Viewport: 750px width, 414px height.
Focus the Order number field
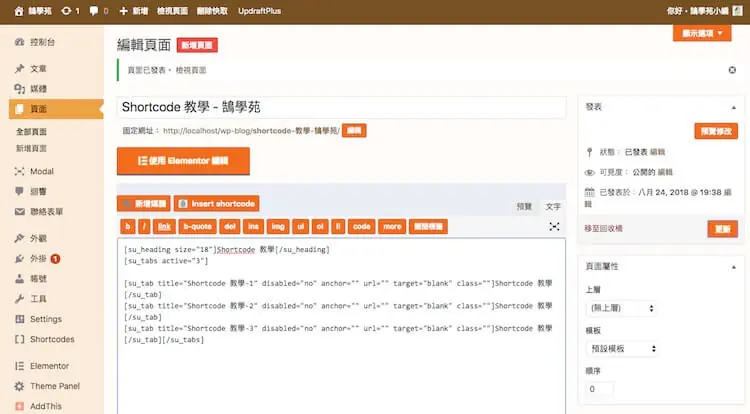(x=600, y=389)
